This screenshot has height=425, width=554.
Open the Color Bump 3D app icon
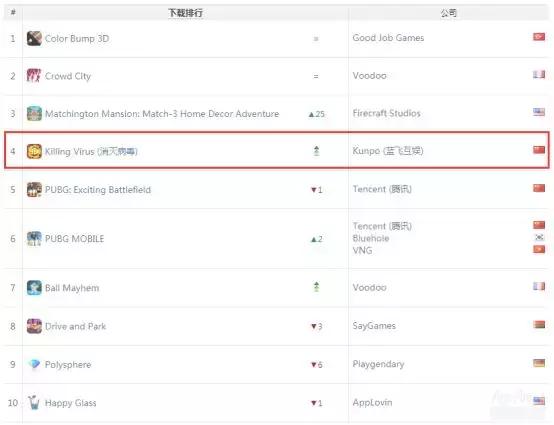point(34,38)
